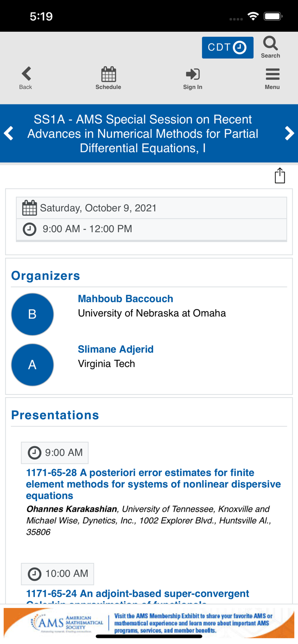Image resolution: width=298 pixels, height=644 pixels.
Task: Tap the AMS Membership Exhibit banner
Action: (149, 623)
